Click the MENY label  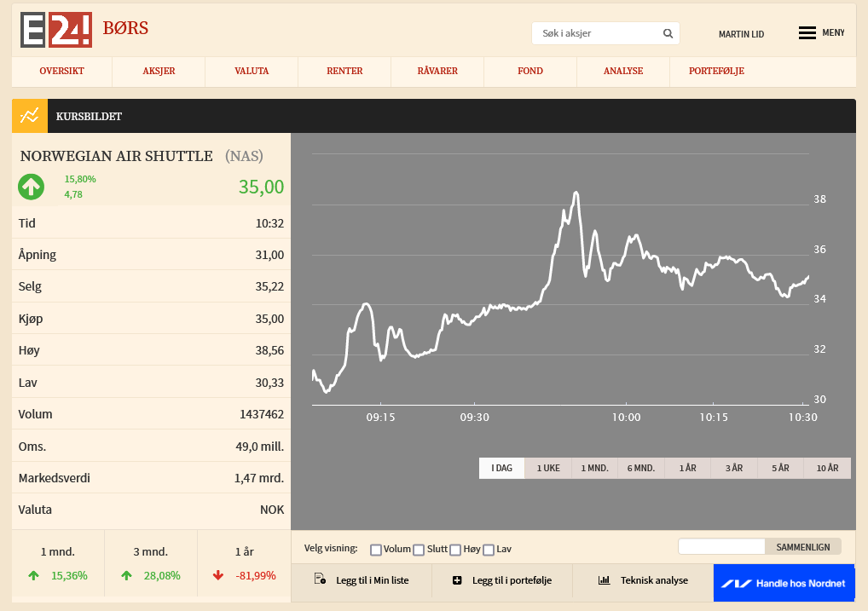tap(833, 32)
